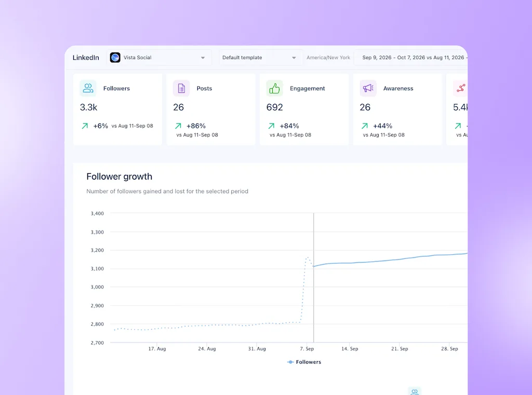Click the Posts card document icon

[x=181, y=88]
